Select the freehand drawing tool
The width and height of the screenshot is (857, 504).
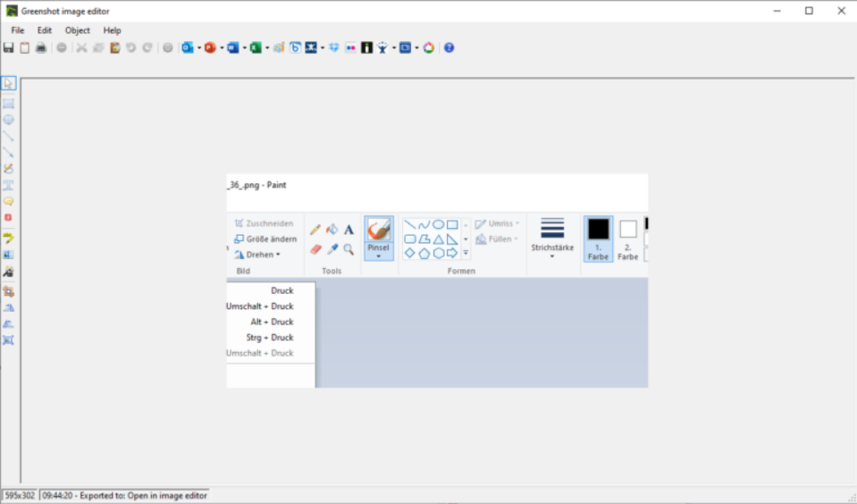tap(8, 169)
